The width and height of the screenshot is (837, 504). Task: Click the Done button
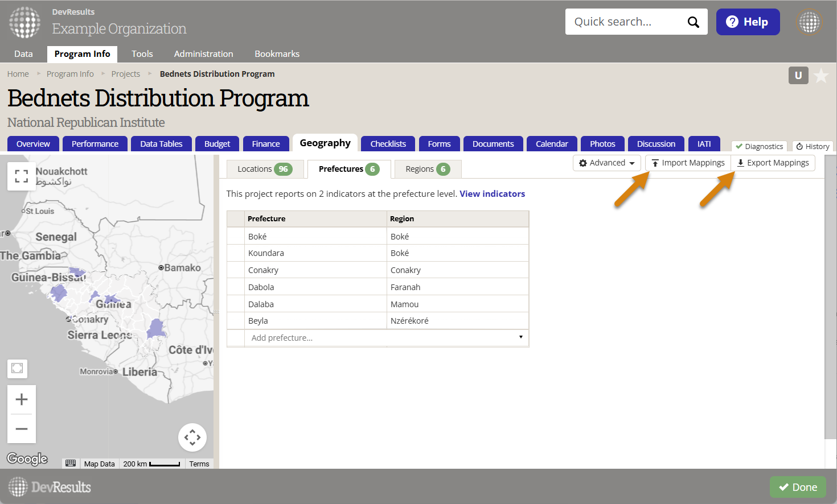click(x=798, y=487)
